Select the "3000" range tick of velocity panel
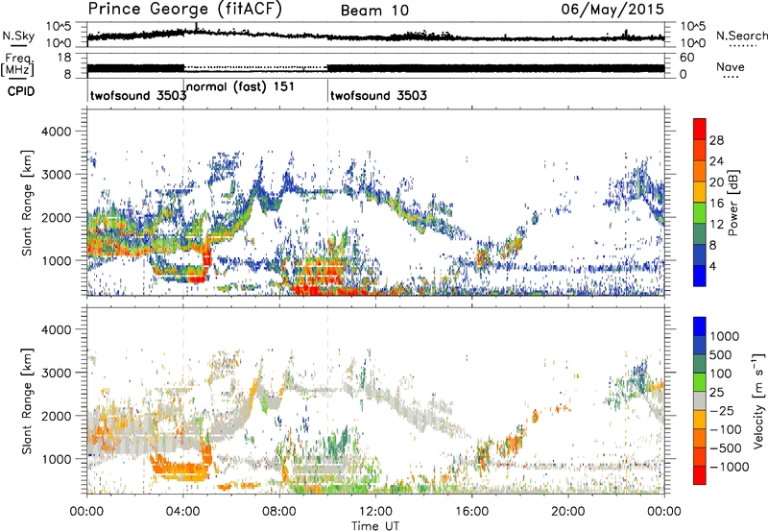Screen dimensions: 768x532 click(57, 373)
